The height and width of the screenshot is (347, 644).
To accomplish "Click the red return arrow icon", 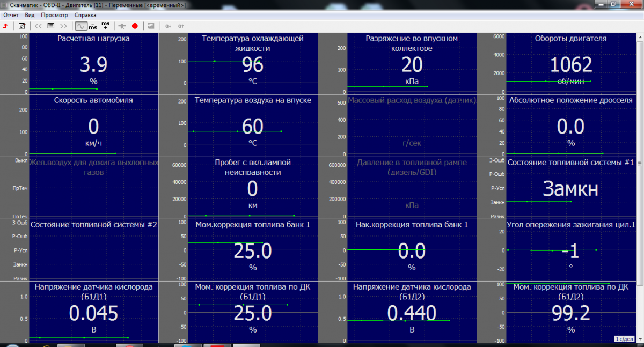I will (5, 26).
